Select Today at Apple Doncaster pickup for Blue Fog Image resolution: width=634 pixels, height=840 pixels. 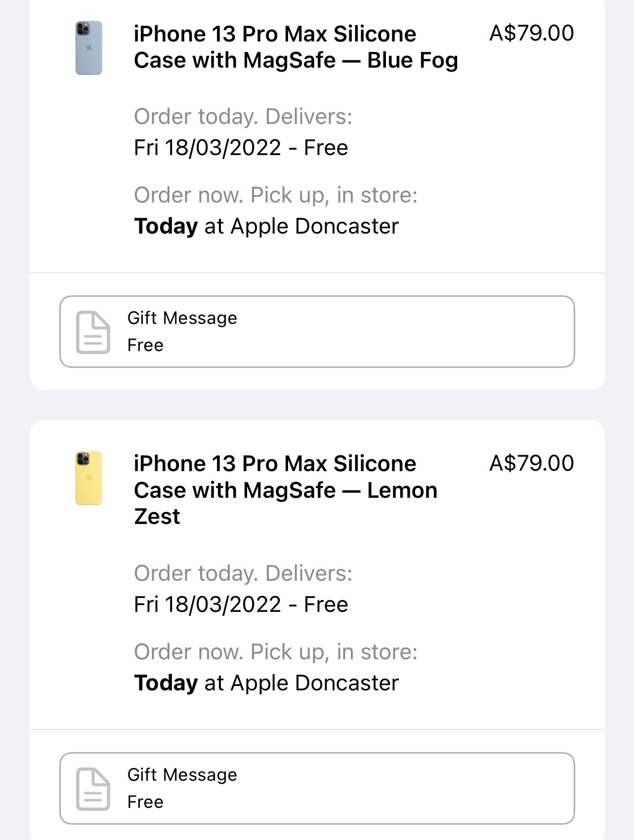pyautogui.click(x=266, y=226)
